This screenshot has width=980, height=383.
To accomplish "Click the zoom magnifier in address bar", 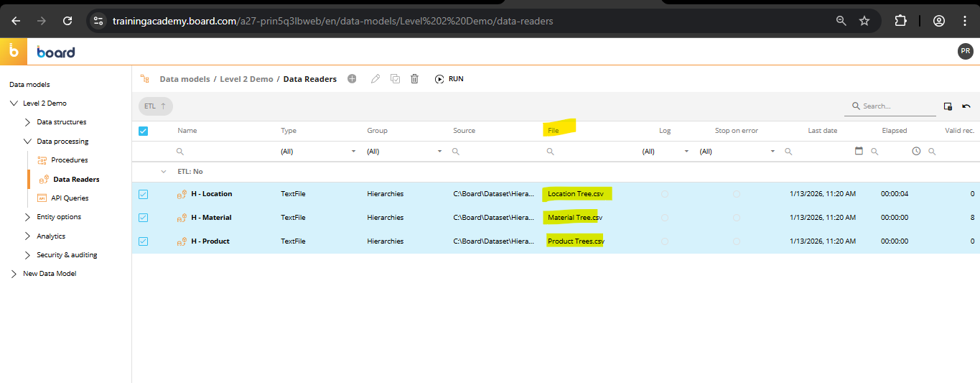I will point(841,21).
